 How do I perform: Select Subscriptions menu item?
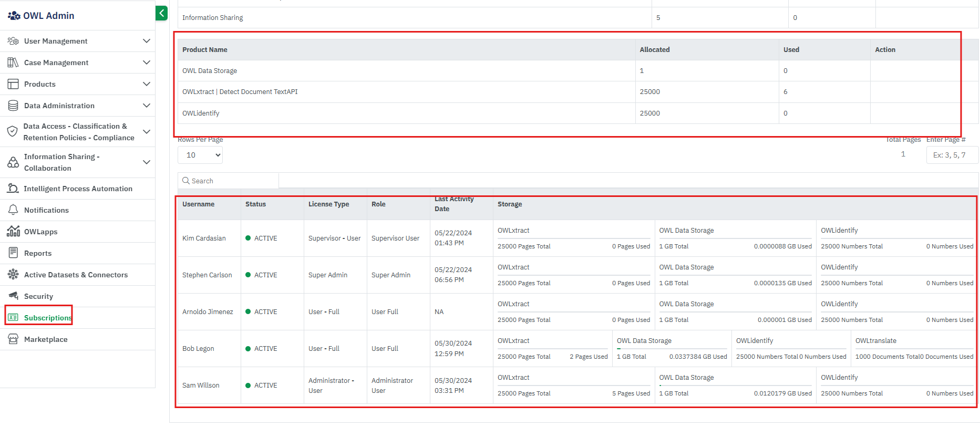78,318
